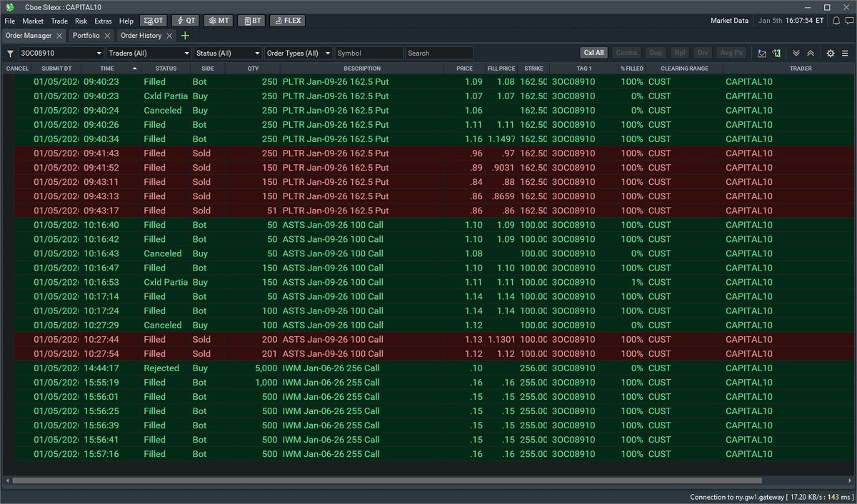
Task: Open the BT ticket button
Action: (x=251, y=21)
